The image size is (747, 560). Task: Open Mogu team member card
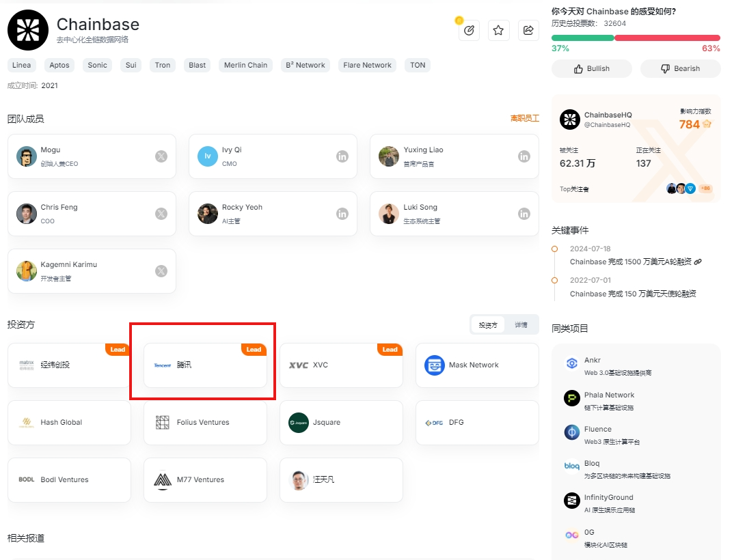click(92, 156)
